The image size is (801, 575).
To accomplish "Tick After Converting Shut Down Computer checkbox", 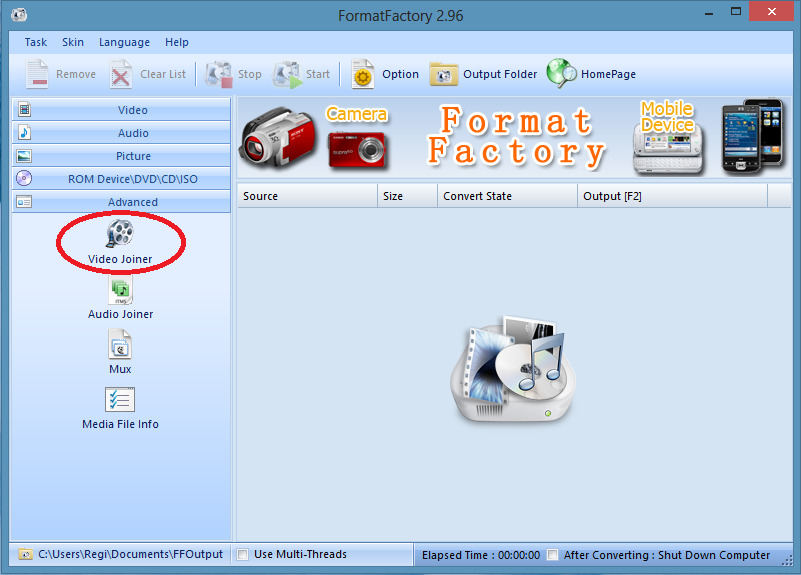I will [552, 555].
